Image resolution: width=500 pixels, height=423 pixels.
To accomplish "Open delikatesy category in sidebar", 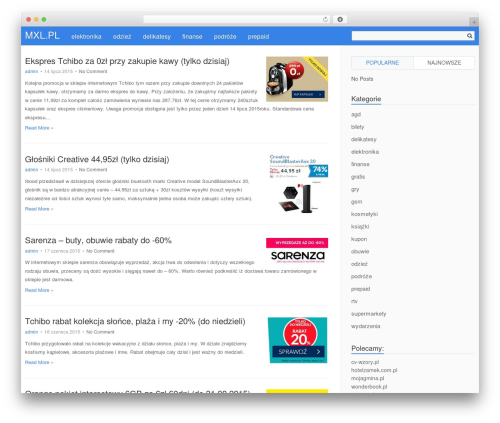I will tap(364, 139).
